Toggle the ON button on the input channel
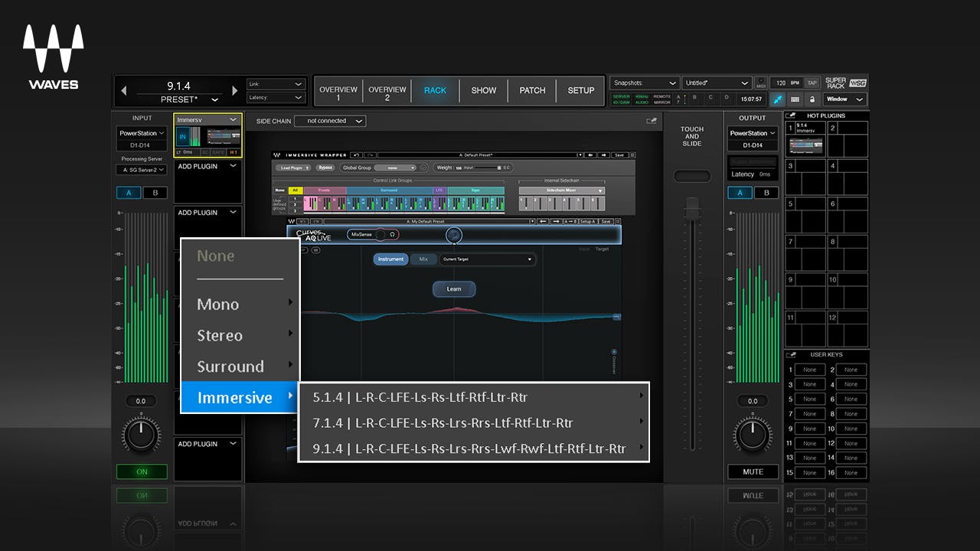The image size is (980, 551). (141, 471)
